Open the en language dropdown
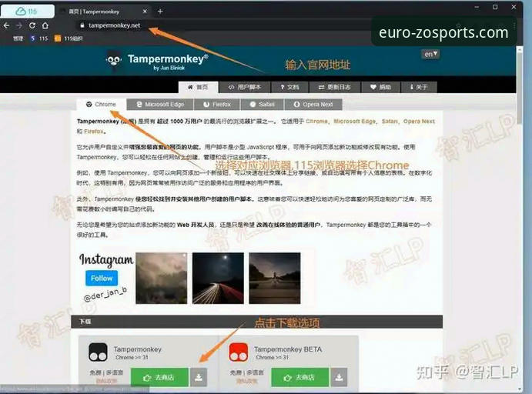 pos(430,54)
